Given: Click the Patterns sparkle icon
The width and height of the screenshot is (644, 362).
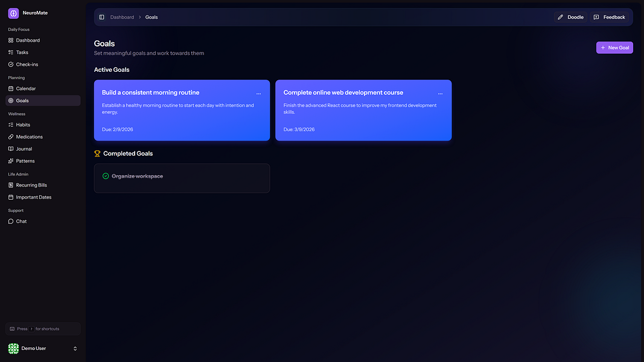Looking at the screenshot, I should (x=11, y=161).
